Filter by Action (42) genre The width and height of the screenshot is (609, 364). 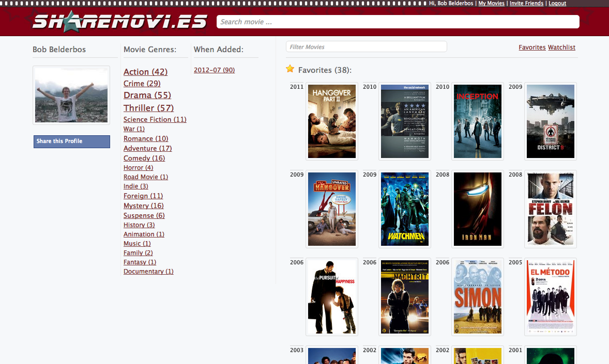[146, 72]
